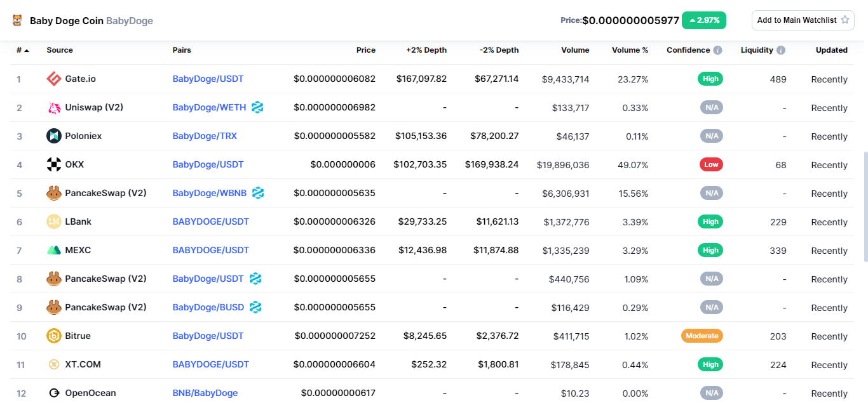868x403 pixels.
Task: Click the LBank exchange logo
Action: click(x=54, y=221)
